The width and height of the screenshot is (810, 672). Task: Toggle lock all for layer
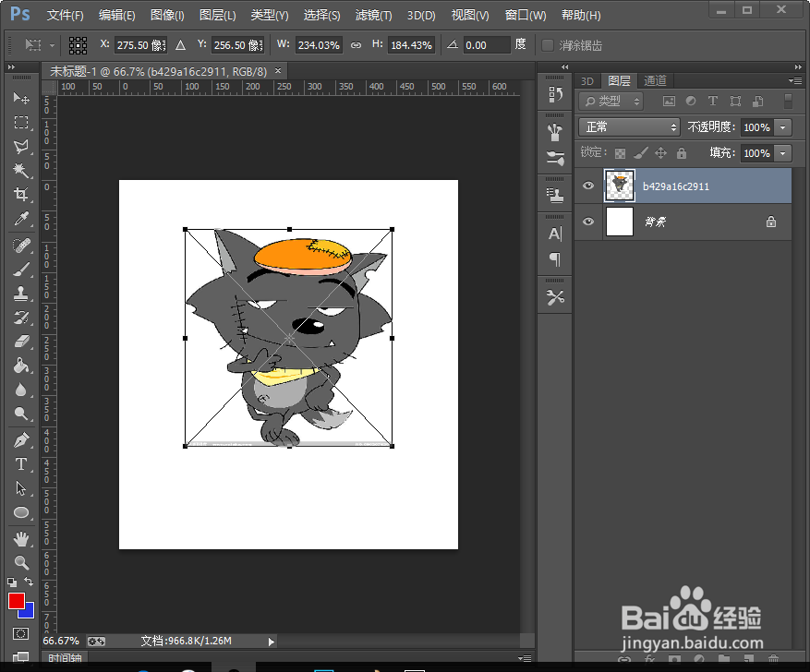(x=682, y=153)
